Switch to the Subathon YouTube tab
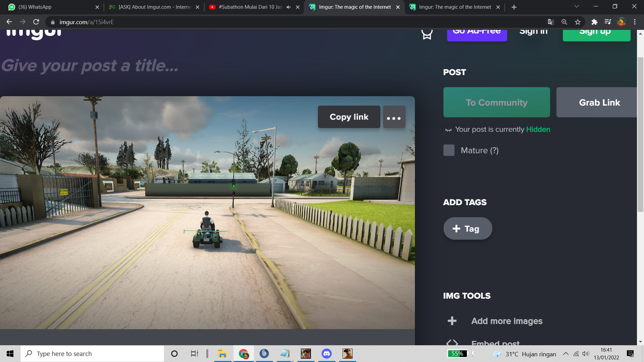 pyautogui.click(x=253, y=7)
